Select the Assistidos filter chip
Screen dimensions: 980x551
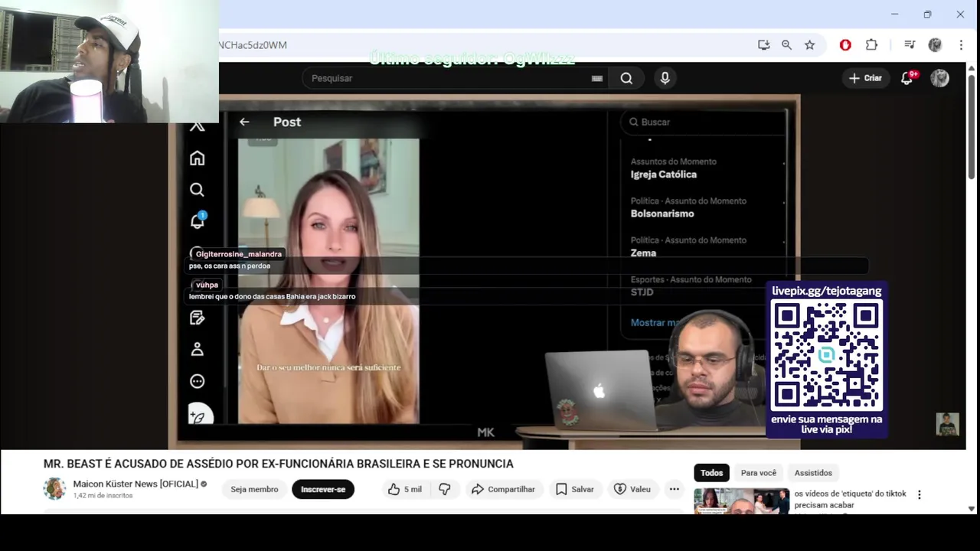point(813,473)
